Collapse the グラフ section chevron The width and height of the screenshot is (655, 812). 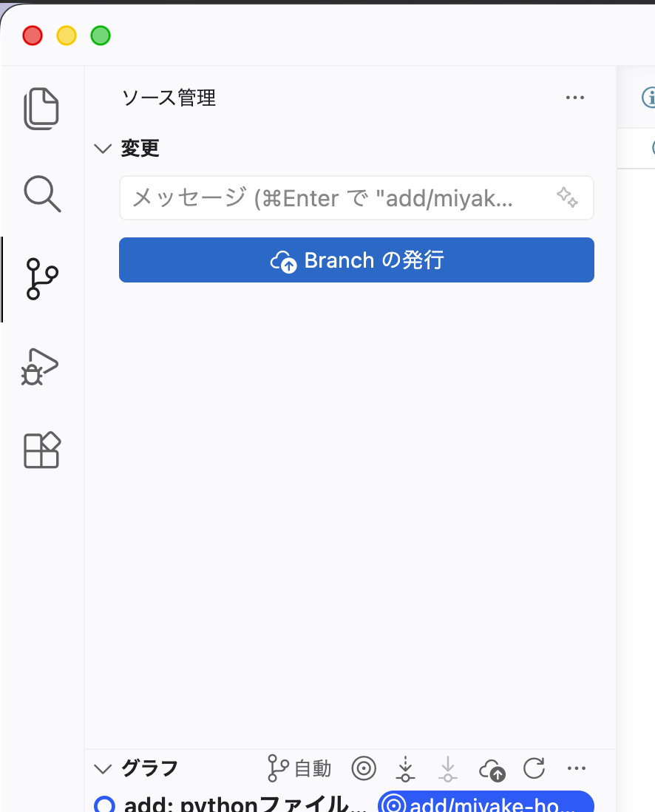point(103,768)
